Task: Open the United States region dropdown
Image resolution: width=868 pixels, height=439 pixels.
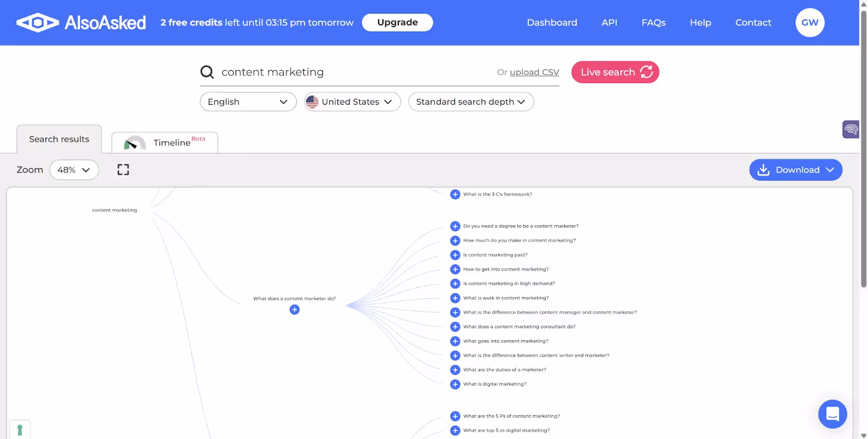Action: (353, 101)
